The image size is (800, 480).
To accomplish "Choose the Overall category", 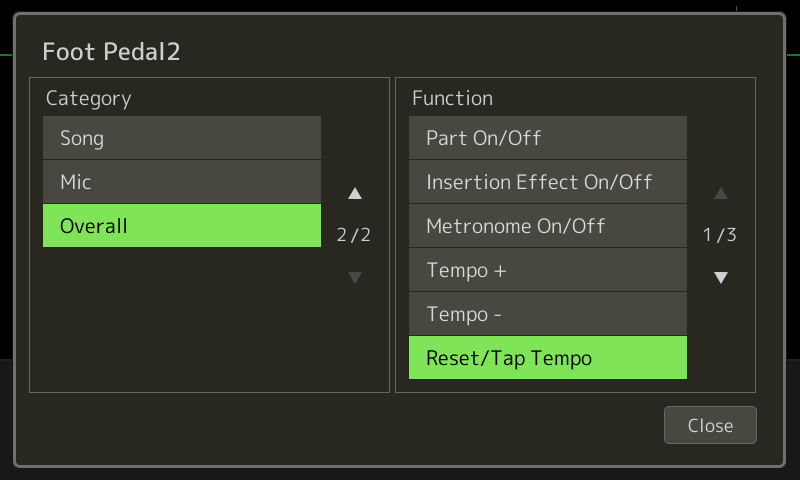I will [182, 225].
